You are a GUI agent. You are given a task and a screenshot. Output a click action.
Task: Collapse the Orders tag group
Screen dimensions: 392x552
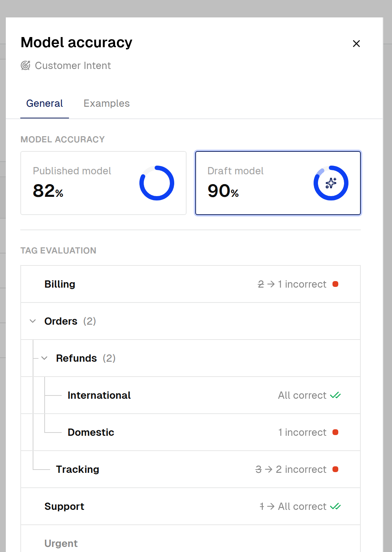[33, 321]
